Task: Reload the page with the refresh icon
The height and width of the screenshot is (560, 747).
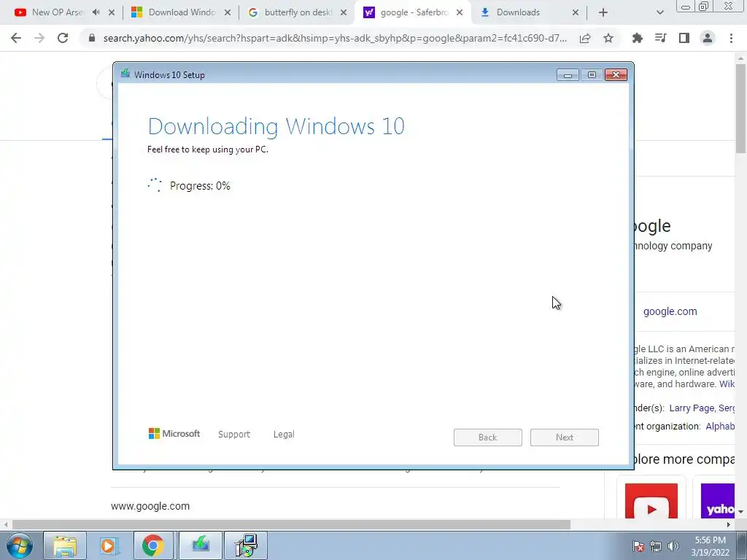Action: [x=63, y=38]
